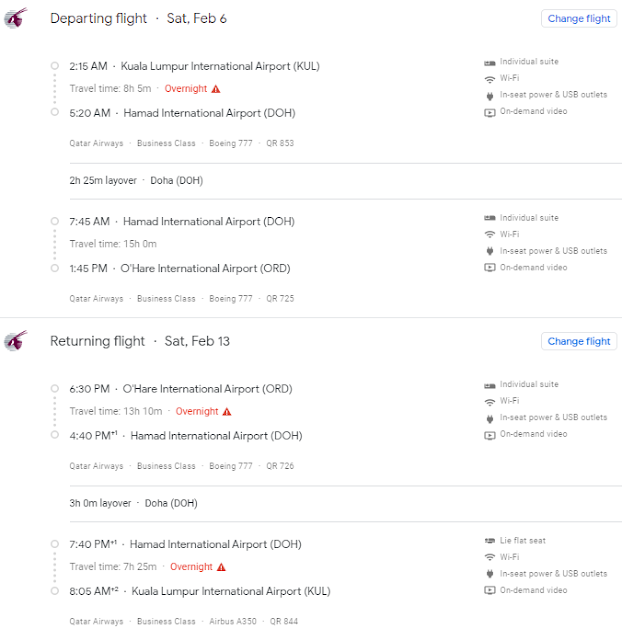The image size is (622, 640).
Task: Click the 2:15 AM Kuala Lumpur departure stop circle
Action: point(55,66)
